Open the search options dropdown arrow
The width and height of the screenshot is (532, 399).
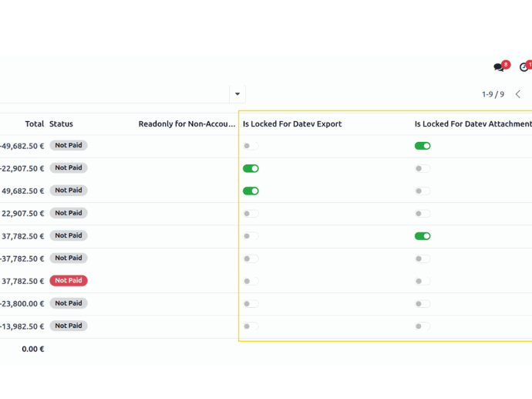[x=237, y=94]
